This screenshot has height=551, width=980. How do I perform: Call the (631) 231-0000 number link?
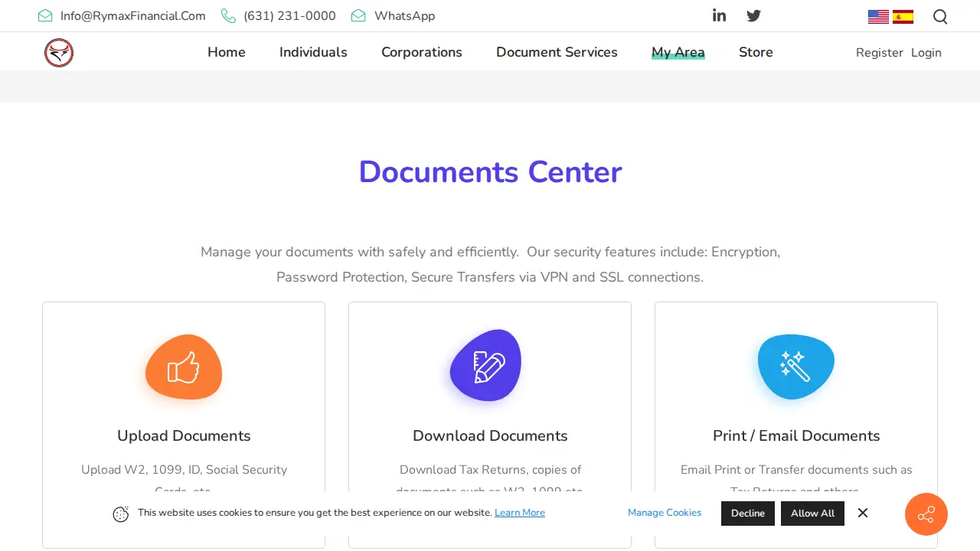289,16
